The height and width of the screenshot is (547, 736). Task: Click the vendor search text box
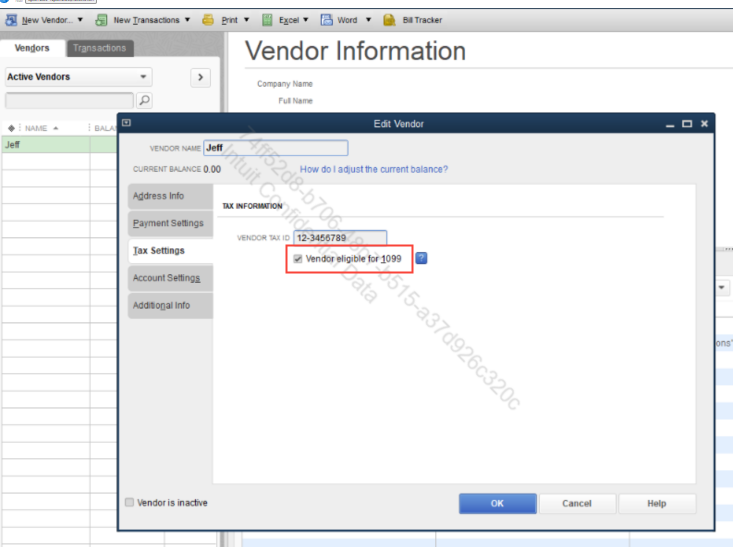(69, 100)
